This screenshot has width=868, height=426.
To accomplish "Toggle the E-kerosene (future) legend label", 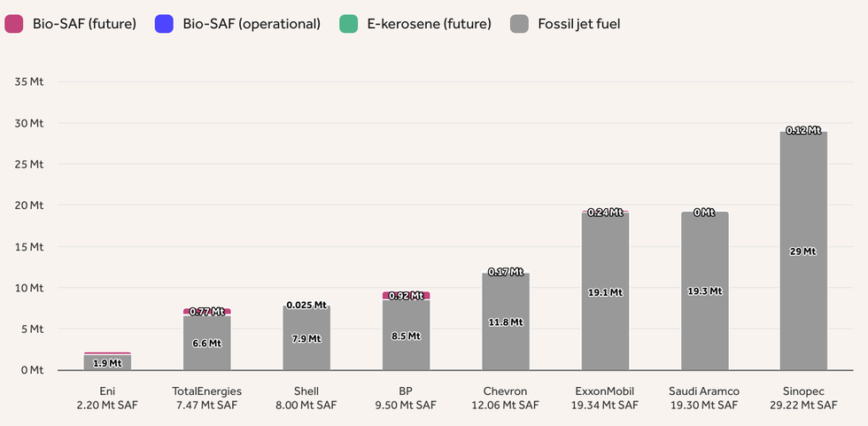I will 427,24.
